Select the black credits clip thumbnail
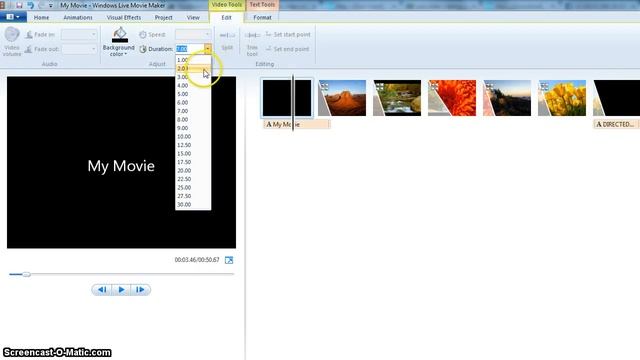Image resolution: width=640 pixels, height=360 pixels. (x=616, y=98)
